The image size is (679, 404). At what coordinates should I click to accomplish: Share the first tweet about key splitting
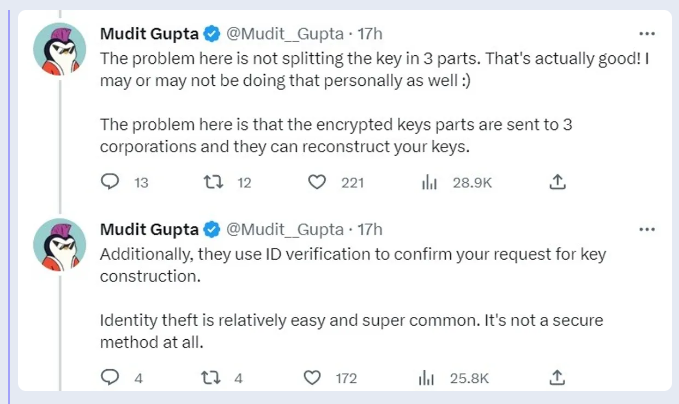click(x=557, y=182)
